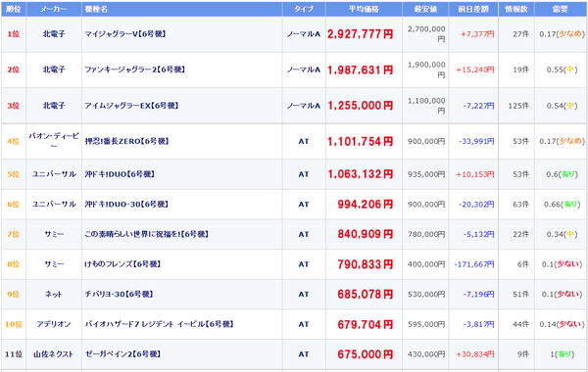Select the 前日差額 column header
The height and width of the screenshot is (372, 588).
473,9
